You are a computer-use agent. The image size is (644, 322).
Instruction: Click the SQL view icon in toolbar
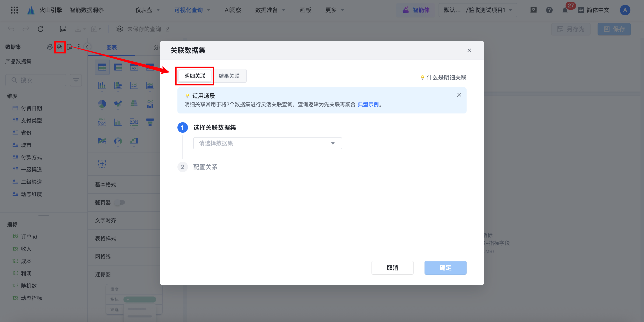(63, 29)
